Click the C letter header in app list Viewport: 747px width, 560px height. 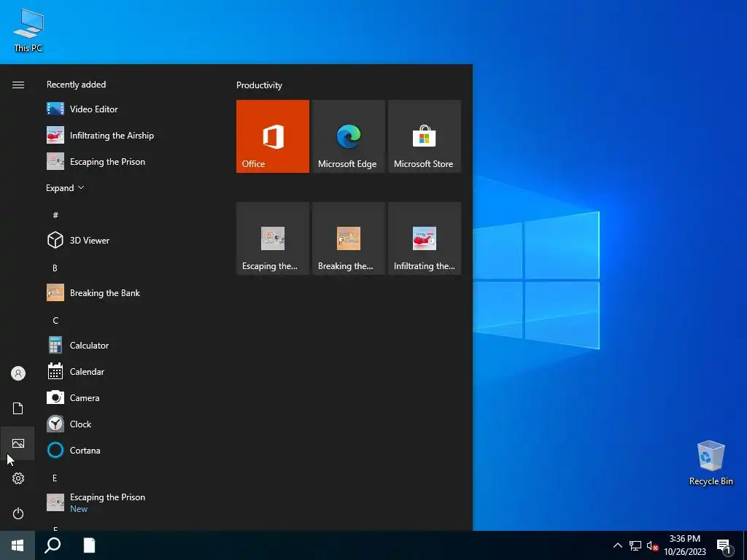click(55, 321)
